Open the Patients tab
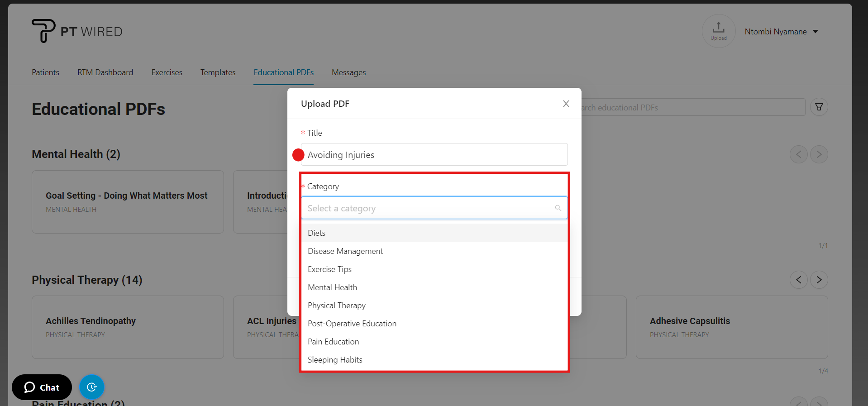 45,72
